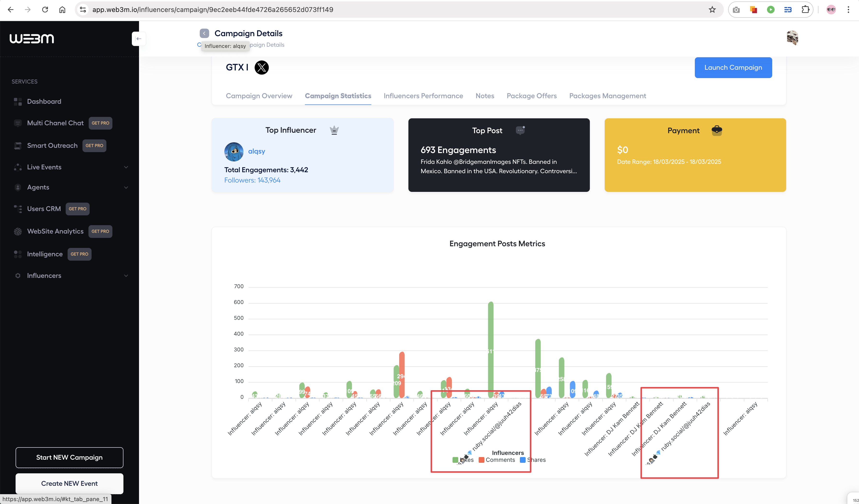
Task: Toggle the Likes series in chart legend
Action: [x=455, y=460]
